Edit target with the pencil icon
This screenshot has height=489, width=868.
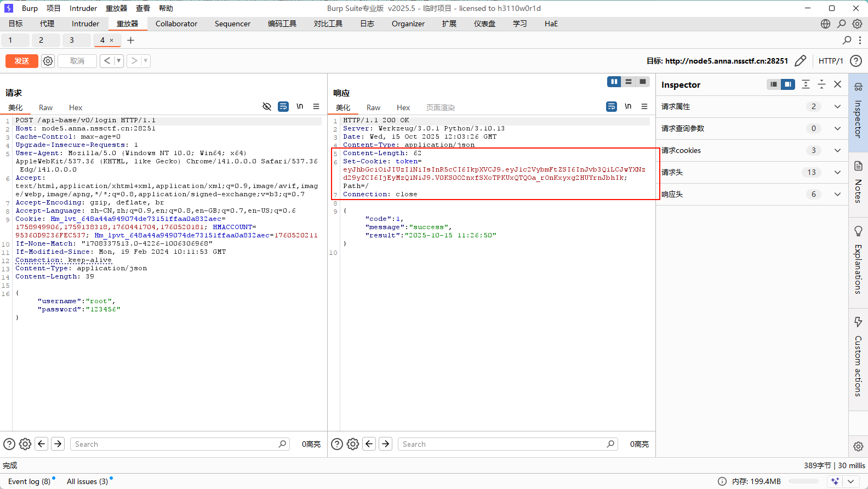(800, 61)
